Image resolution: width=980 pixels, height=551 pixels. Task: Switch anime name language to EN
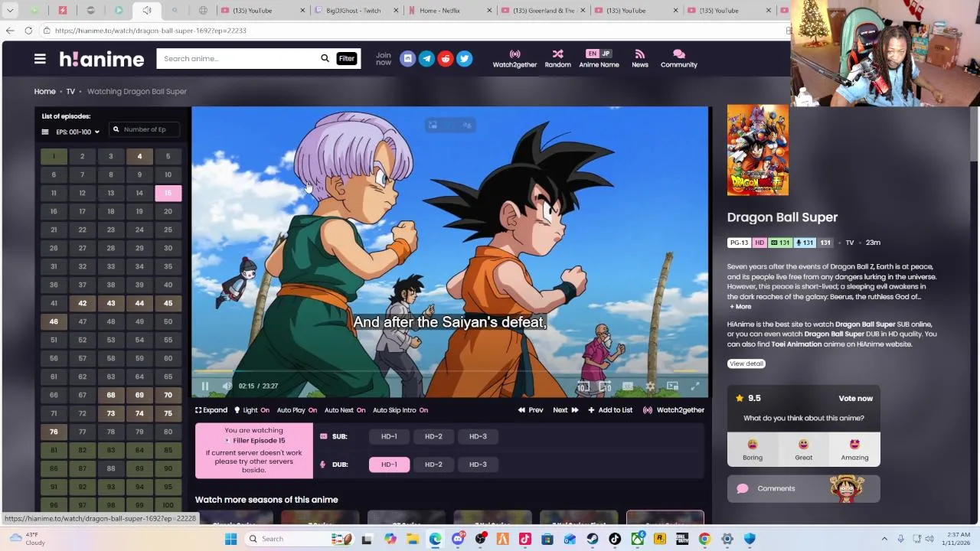click(x=592, y=54)
